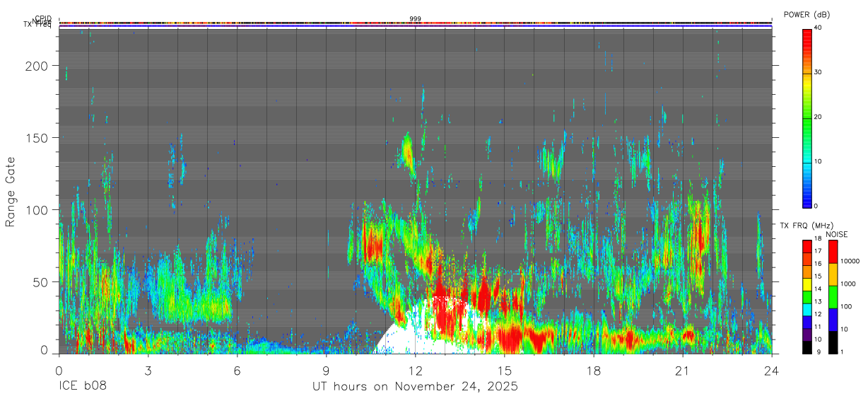Viewport: 868px width, 401px height.
Task: Select the green swatch on the noise bar
Action: pos(833,297)
